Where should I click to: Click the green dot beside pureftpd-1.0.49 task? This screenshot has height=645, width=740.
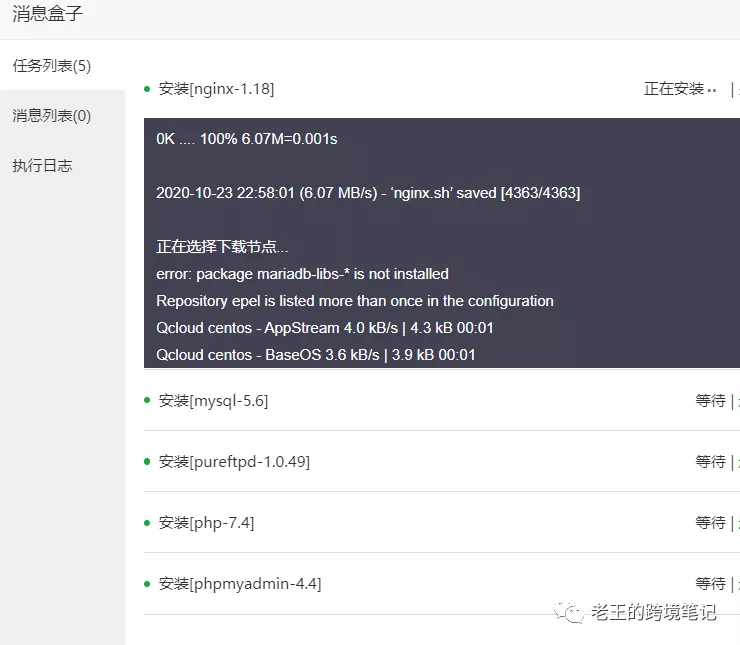(x=148, y=461)
